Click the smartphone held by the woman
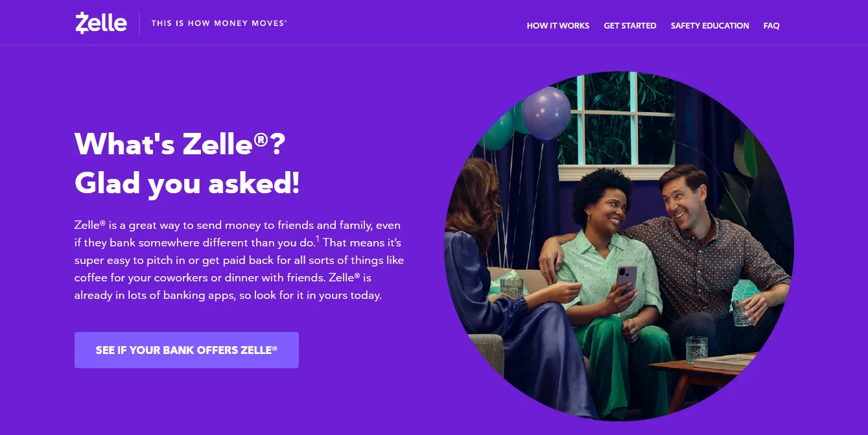 [x=626, y=279]
